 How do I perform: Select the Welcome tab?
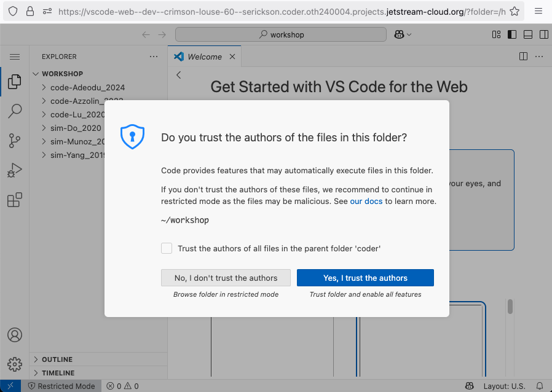[205, 57]
